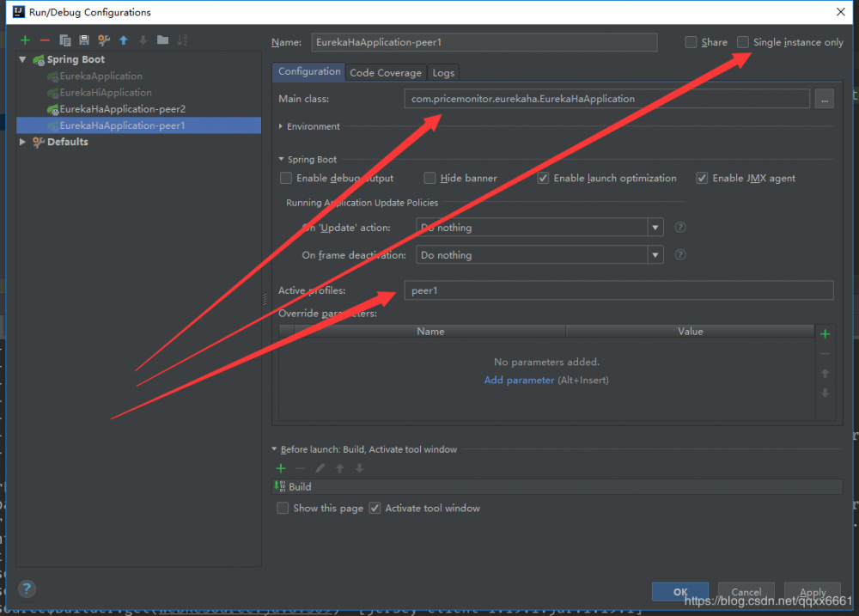Click Value column header in parameters table

[691, 331]
